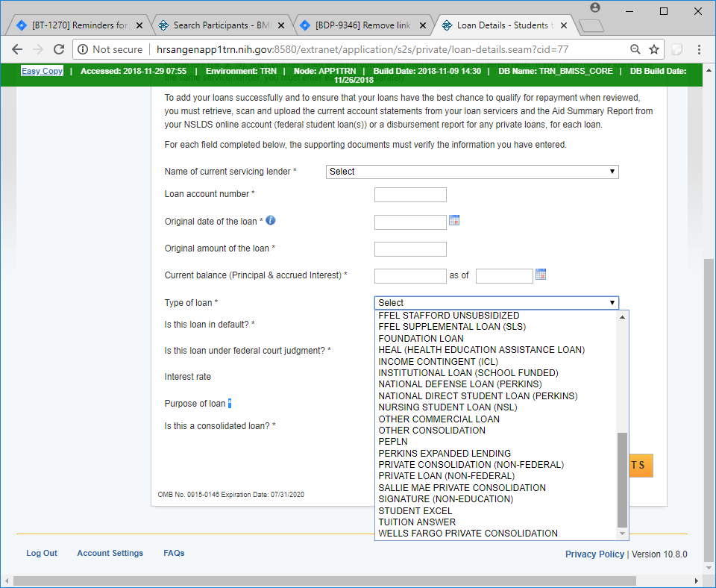Click the browser back arrow
716x588 pixels.
pos(17,49)
